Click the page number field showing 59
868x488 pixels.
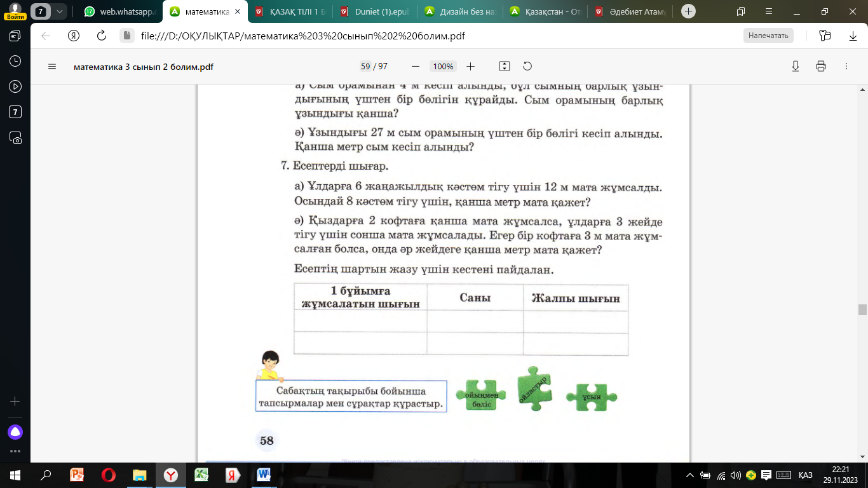pos(365,66)
